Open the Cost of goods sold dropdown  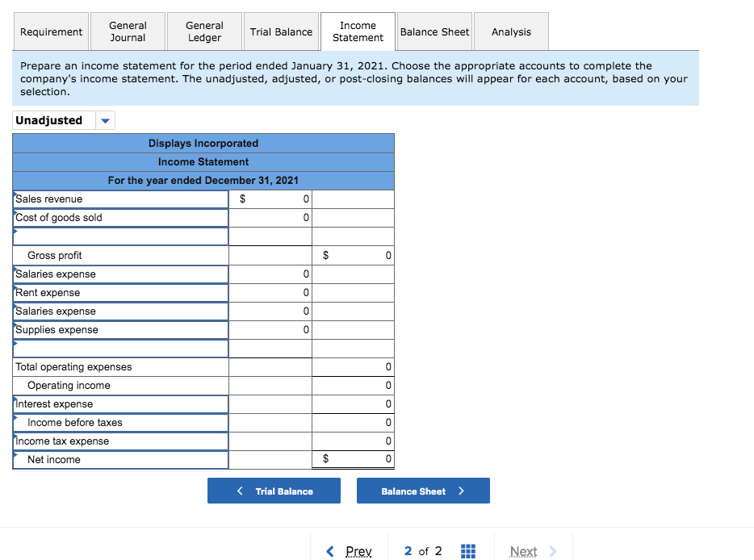coord(121,218)
